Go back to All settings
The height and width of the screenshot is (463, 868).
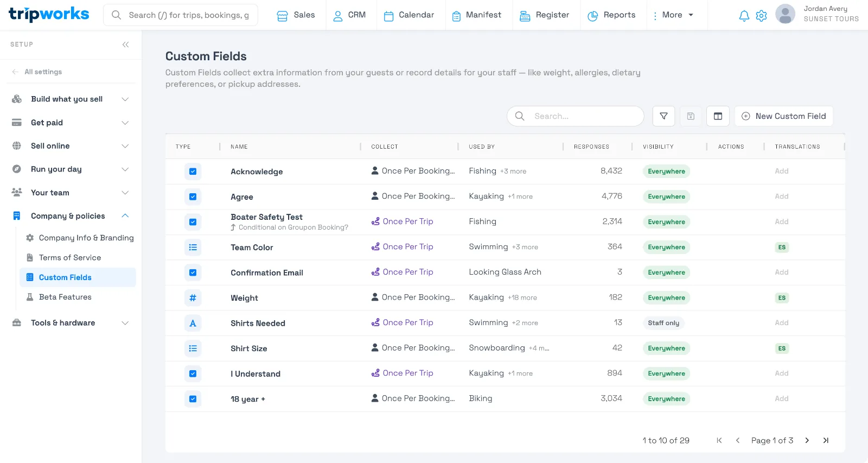click(37, 72)
